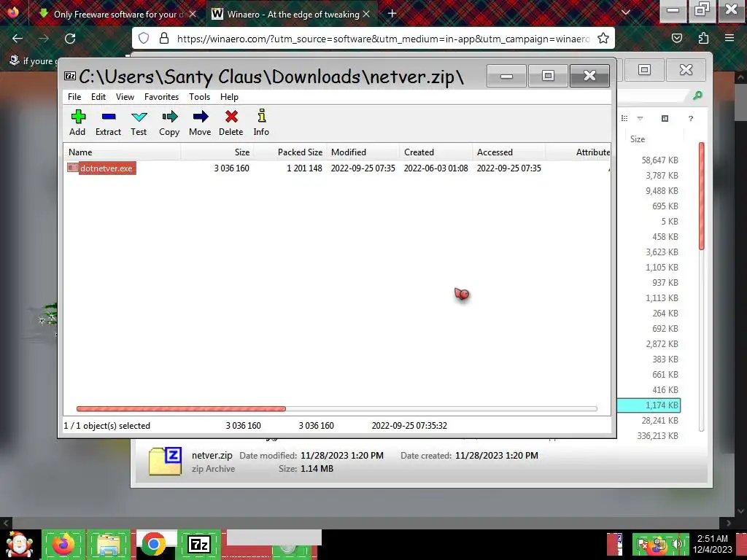
Task: Close the Winaero tab
Action: (366, 14)
